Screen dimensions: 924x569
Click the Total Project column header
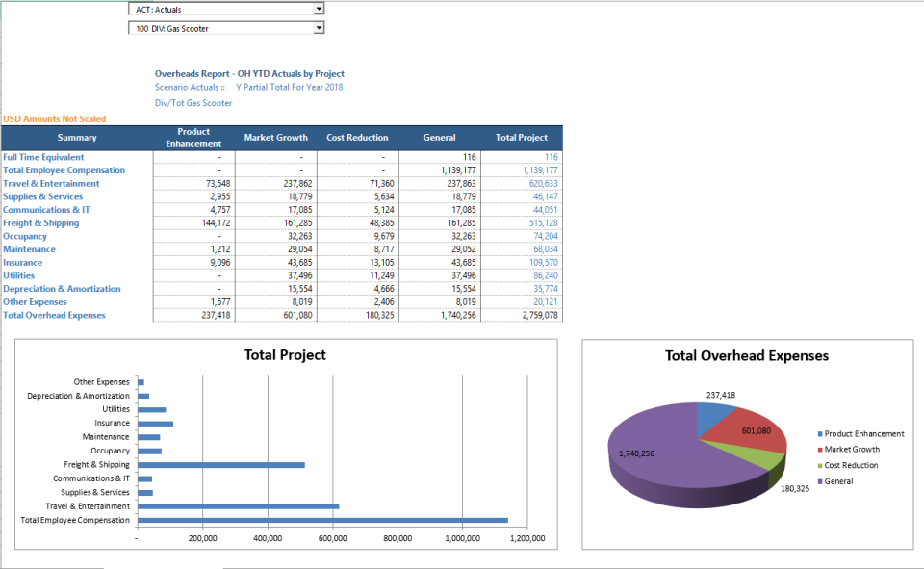click(x=522, y=138)
